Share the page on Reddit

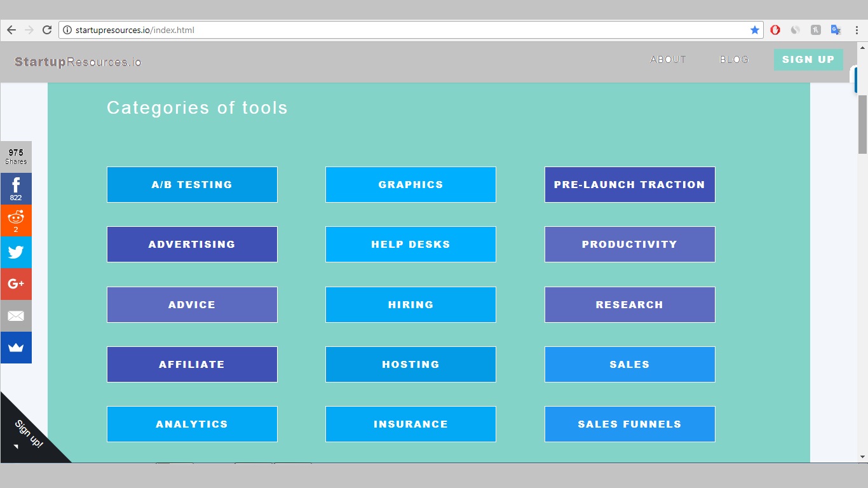pyautogui.click(x=16, y=220)
